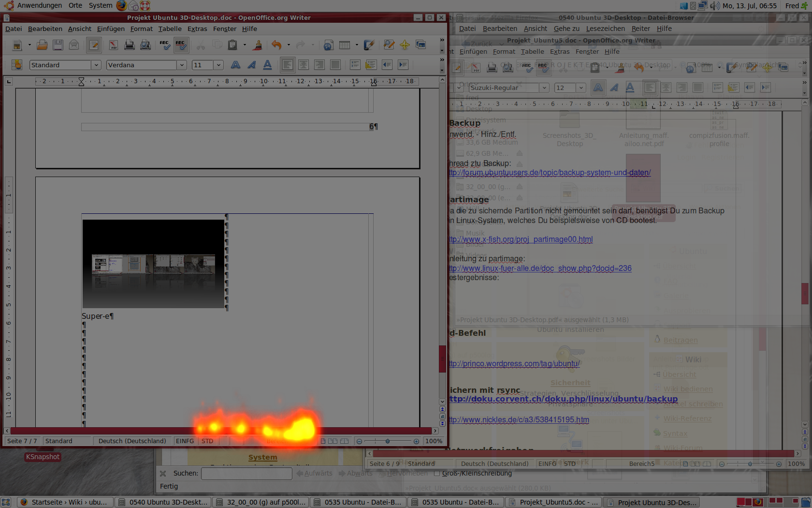Expand the Insert Table dropdown arrow
812x508 pixels.
(357, 45)
